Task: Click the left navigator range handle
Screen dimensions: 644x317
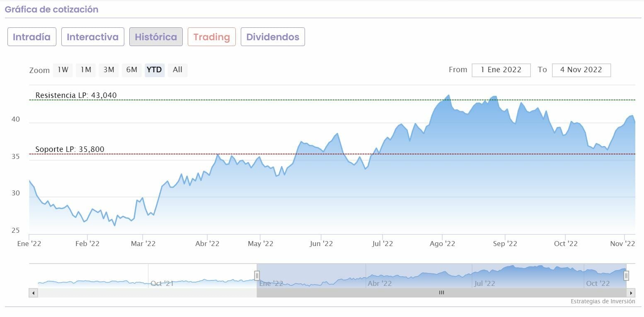Action: click(257, 276)
